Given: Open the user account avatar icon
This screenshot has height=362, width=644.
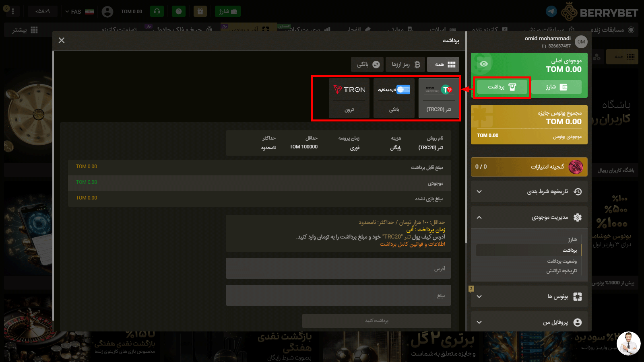Looking at the screenshot, I should pos(107,12).
